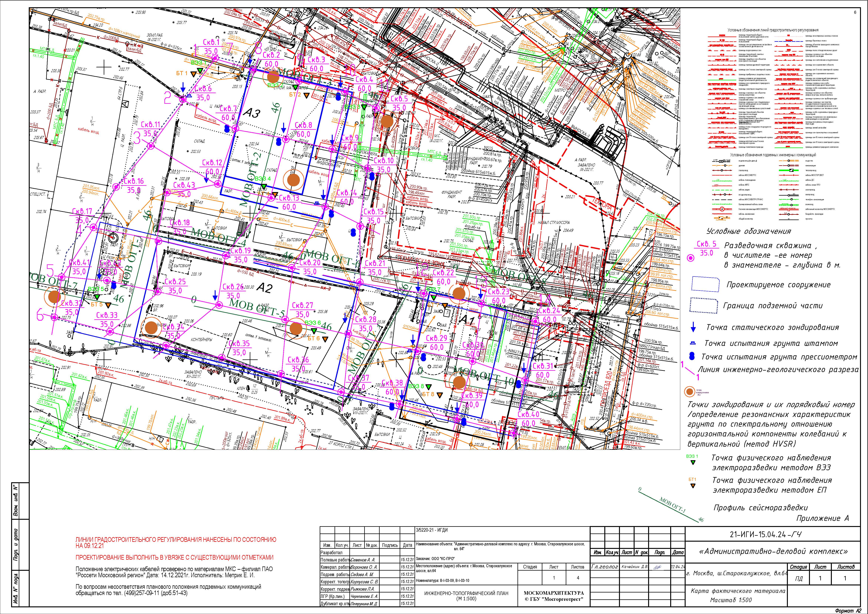Click the БТ 6 orange triangle on the map
This screenshot has height=614, width=868.
(x=325, y=339)
